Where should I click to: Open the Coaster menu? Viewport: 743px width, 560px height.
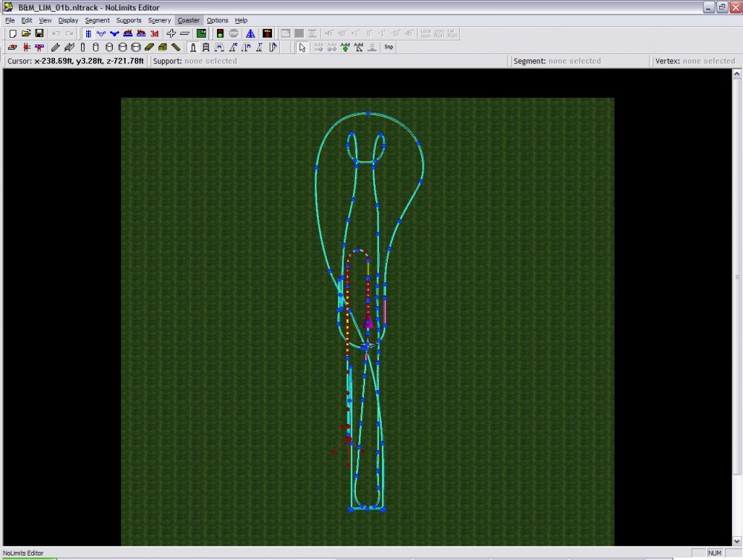(188, 20)
